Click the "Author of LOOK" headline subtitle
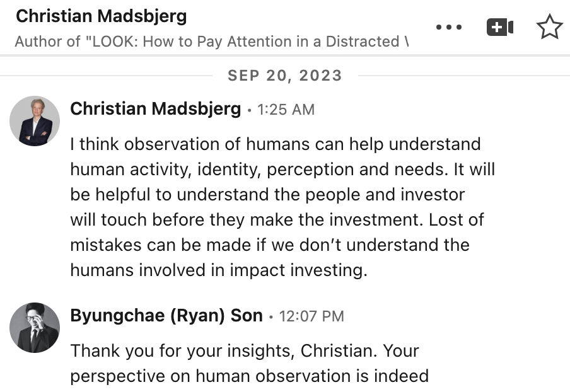The image size is (570, 392). point(212,42)
